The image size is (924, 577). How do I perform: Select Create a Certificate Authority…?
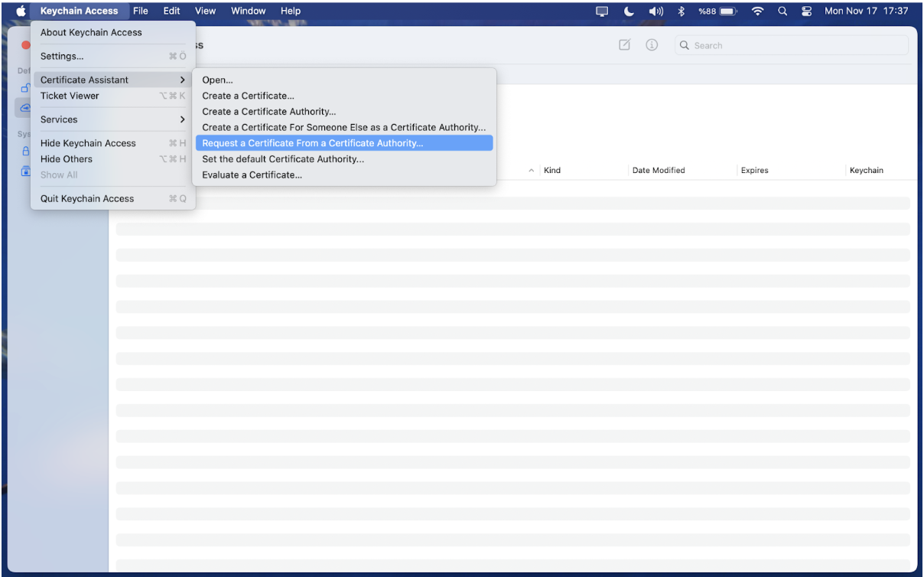point(344,112)
